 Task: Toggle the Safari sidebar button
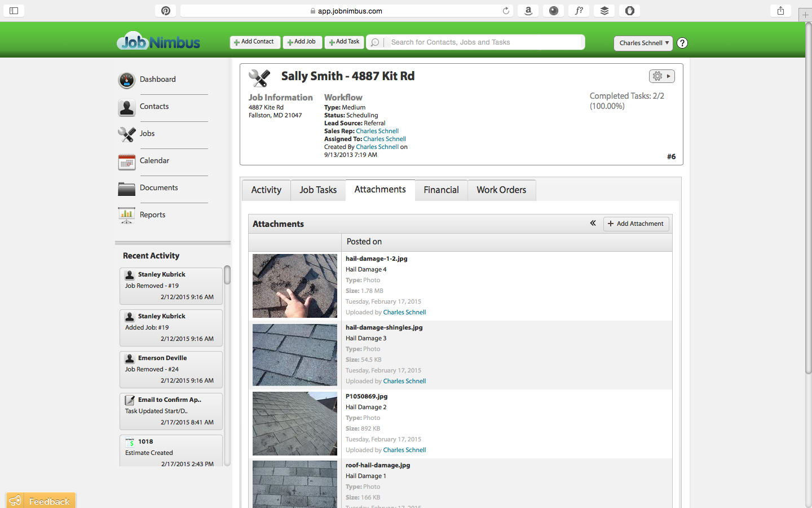[14, 11]
